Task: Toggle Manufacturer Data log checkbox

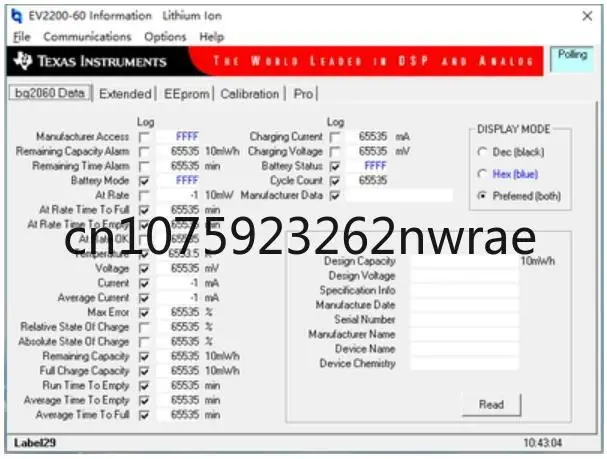Action: pyautogui.click(x=334, y=195)
